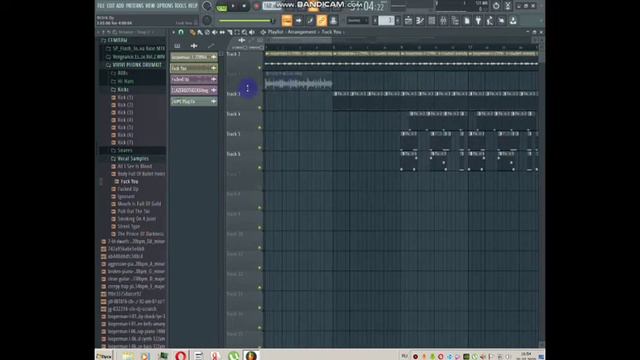Expand the Hi Hats folder
This screenshot has width=640, height=360.
coord(122,81)
